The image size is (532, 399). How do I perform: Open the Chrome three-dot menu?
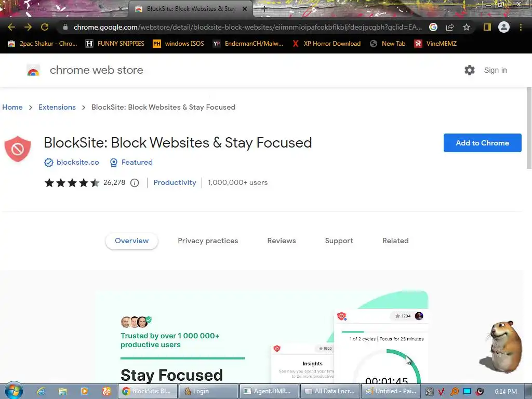[521, 27]
